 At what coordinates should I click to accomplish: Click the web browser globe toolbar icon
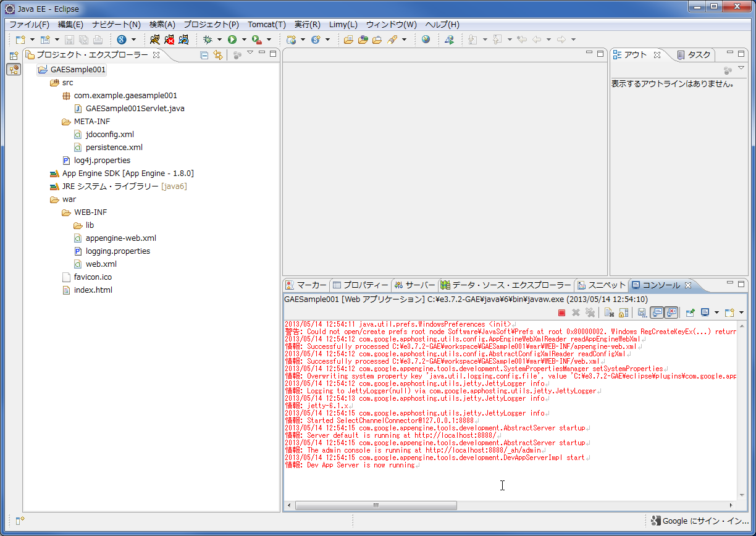(426, 40)
